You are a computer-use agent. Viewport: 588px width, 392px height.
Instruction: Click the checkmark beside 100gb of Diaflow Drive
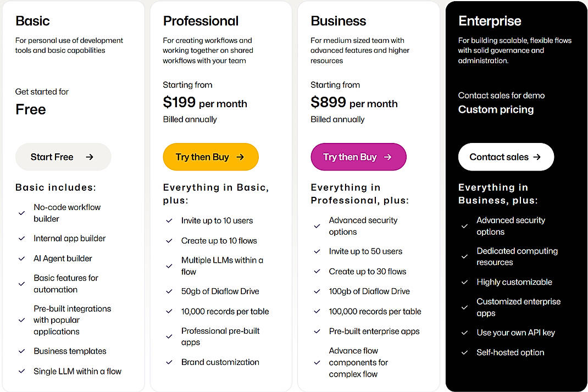click(x=317, y=291)
